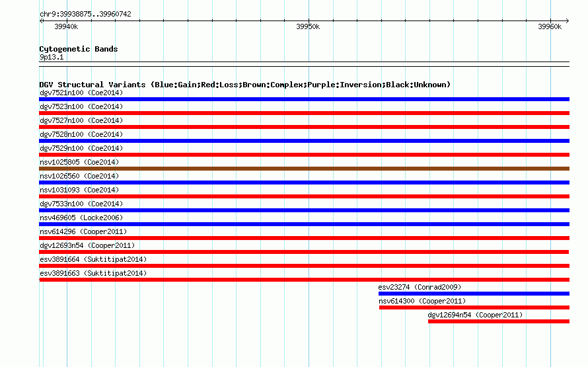This screenshot has width=588, height=367.
Task: Select the red bar under dgv12693n54
Action: 304,252
